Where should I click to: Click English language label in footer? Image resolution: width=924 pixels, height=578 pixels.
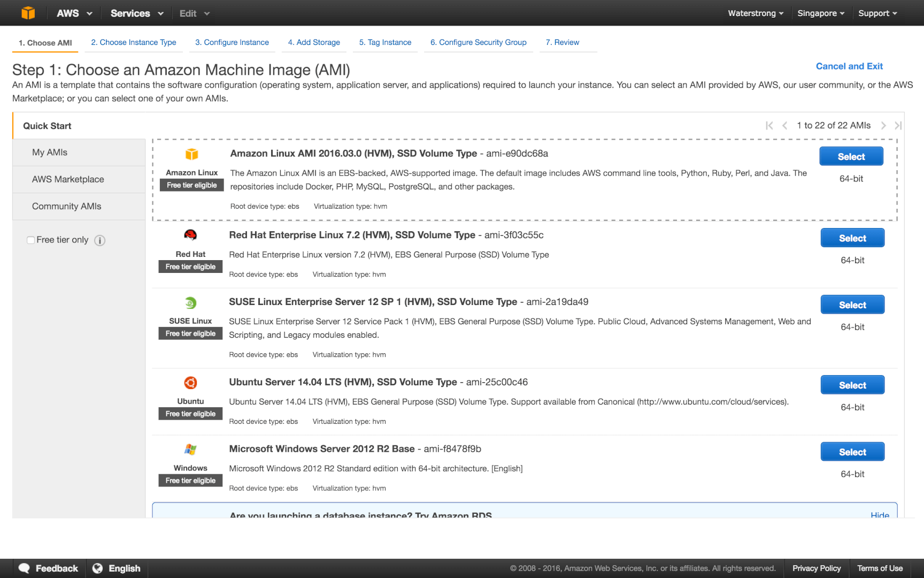(x=125, y=568)
